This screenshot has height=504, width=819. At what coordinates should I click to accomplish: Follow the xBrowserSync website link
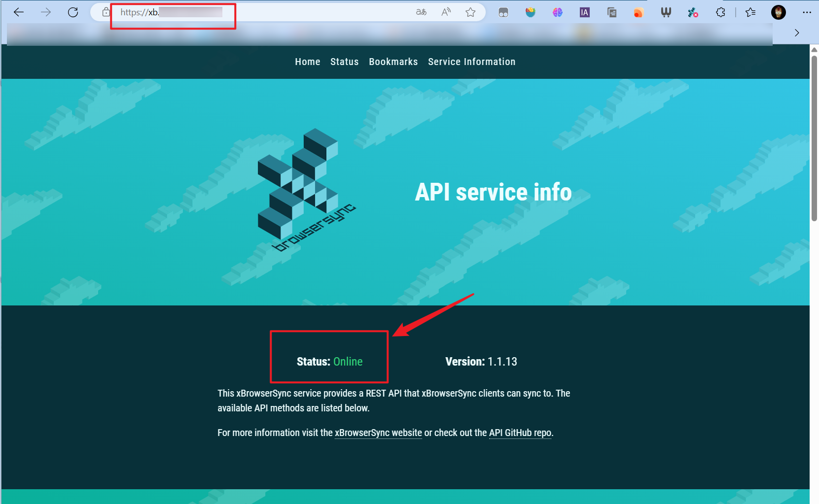tap(378, 433)
